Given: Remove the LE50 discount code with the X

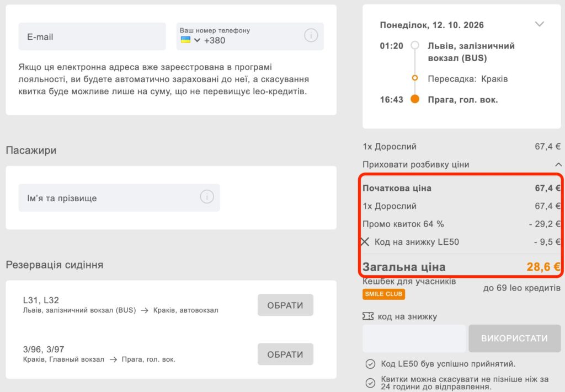Looking at the screenshot, I should coord(365,241).
